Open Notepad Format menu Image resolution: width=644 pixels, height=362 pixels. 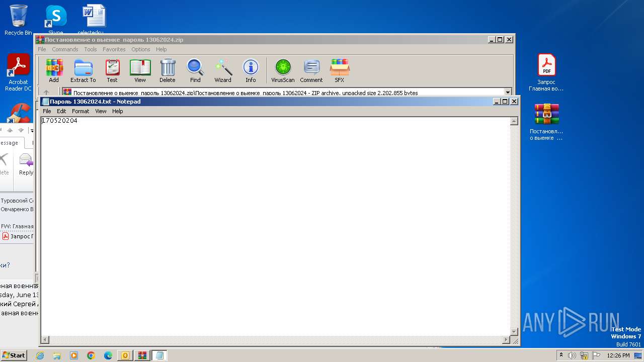click(80, 111)
